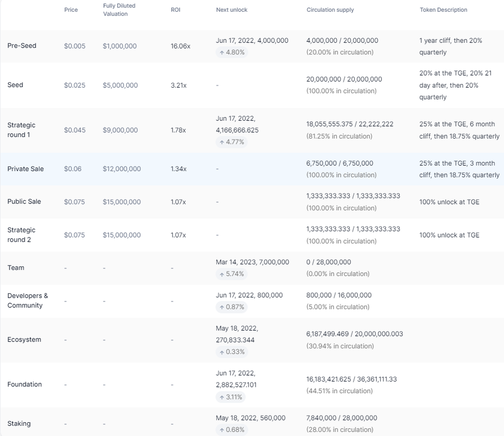Click the Next unlock column header

(231, 10)
